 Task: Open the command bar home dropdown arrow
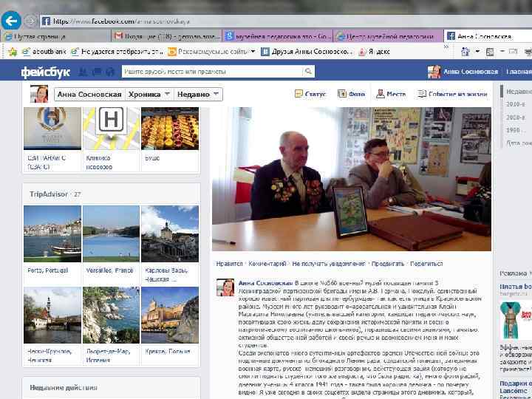477,52
